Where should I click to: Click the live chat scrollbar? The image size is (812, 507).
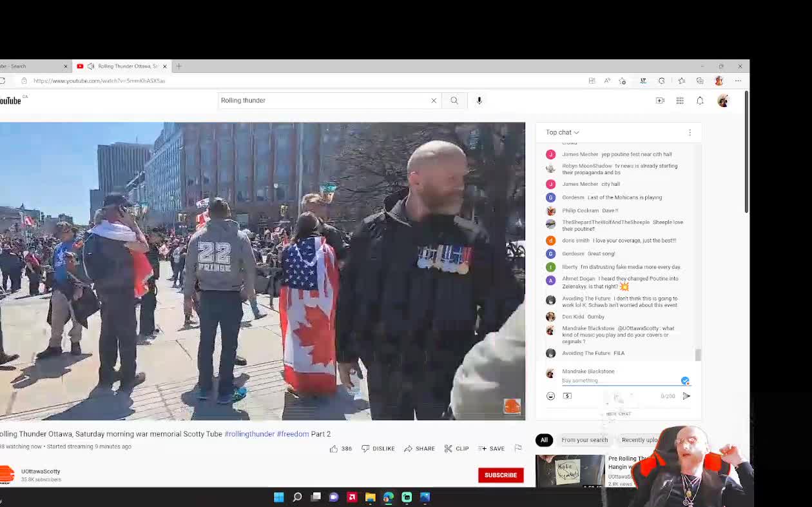click(698, 354)
